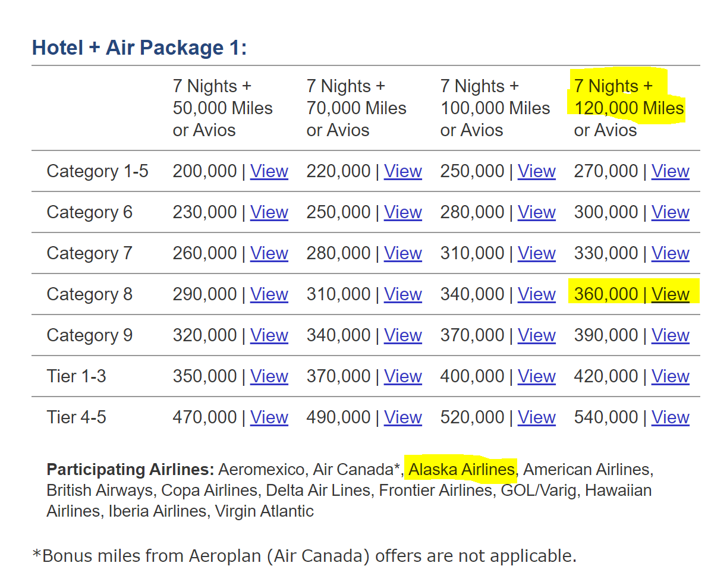Click View link beside 320,000 in Category 9
This screenshot has width=708, height=588.
coord(269,335)
